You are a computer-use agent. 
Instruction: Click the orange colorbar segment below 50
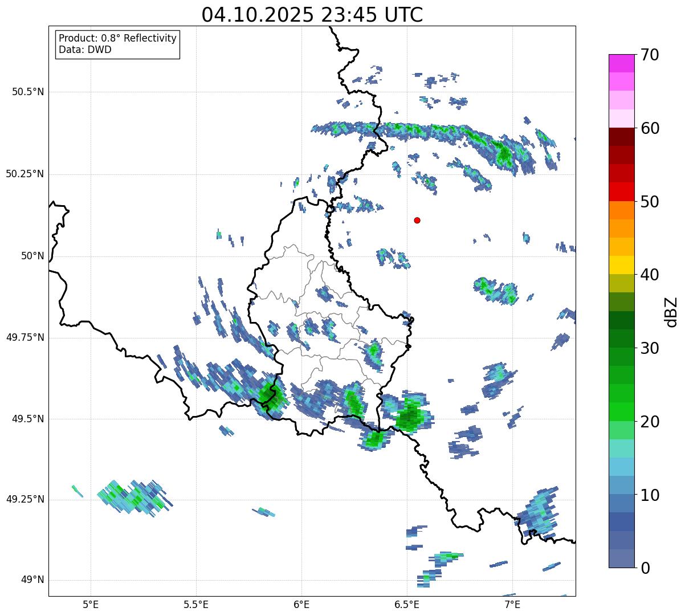[x=621, y=210]
